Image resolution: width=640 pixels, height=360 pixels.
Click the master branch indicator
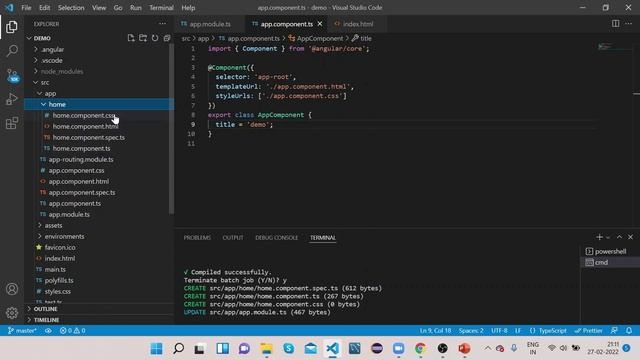[x=22, y=331]
